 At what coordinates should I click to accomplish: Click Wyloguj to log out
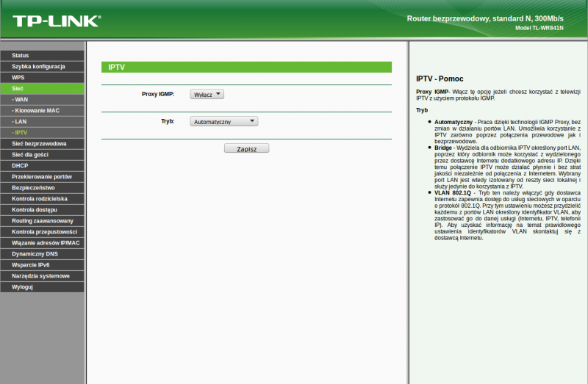pyautogui.click(x=43, y=287)
